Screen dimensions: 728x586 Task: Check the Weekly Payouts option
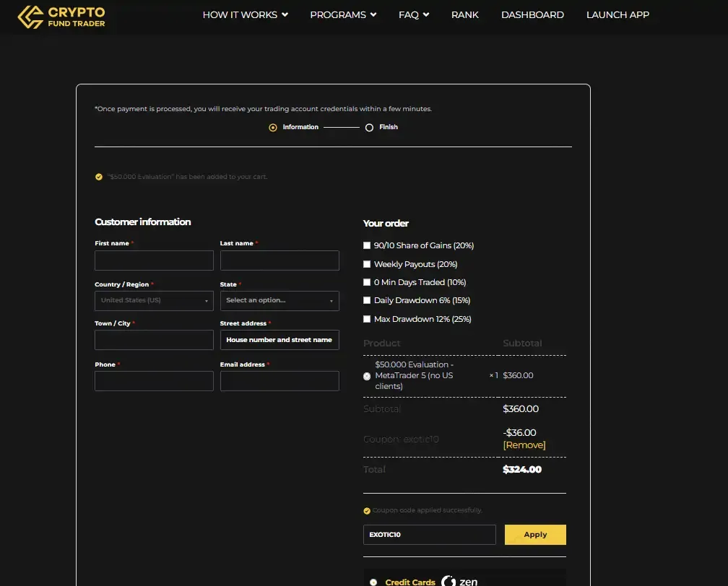coord(367,263)
